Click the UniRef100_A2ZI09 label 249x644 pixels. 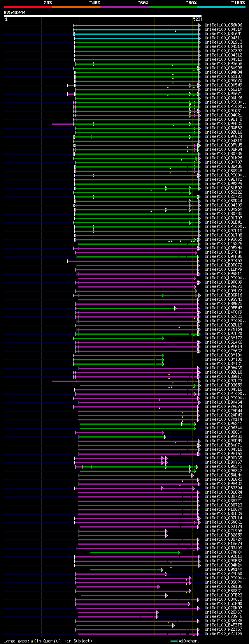tap(223, 633)
